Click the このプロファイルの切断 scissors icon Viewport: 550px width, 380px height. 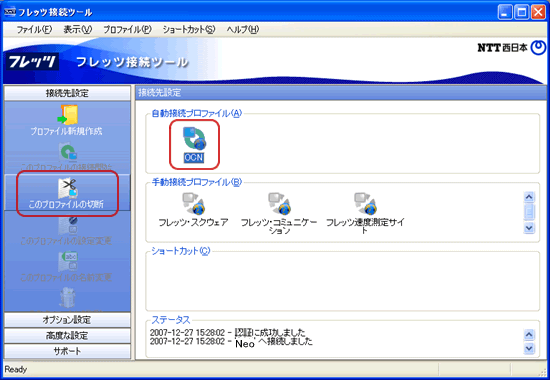[67, 188]
